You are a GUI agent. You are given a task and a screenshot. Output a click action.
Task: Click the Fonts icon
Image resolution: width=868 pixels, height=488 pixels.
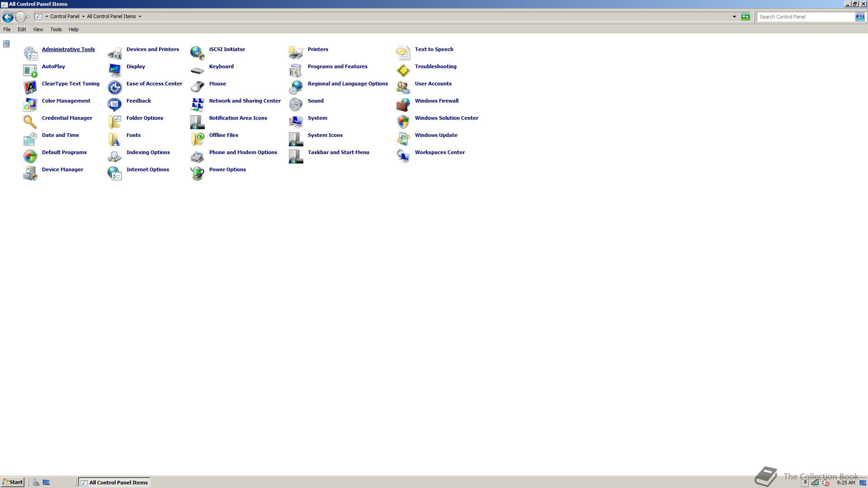[x=115, y=139]
